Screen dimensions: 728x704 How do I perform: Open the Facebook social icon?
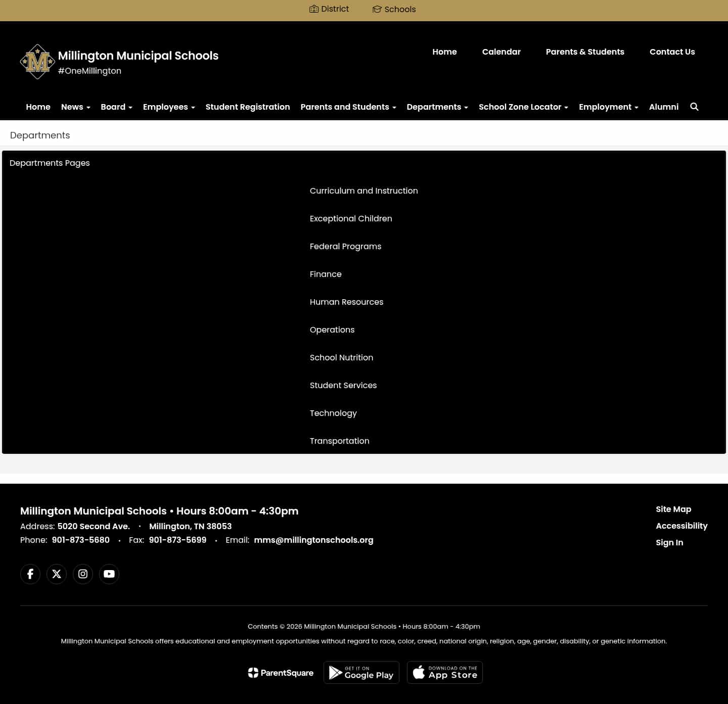[30, 574]
